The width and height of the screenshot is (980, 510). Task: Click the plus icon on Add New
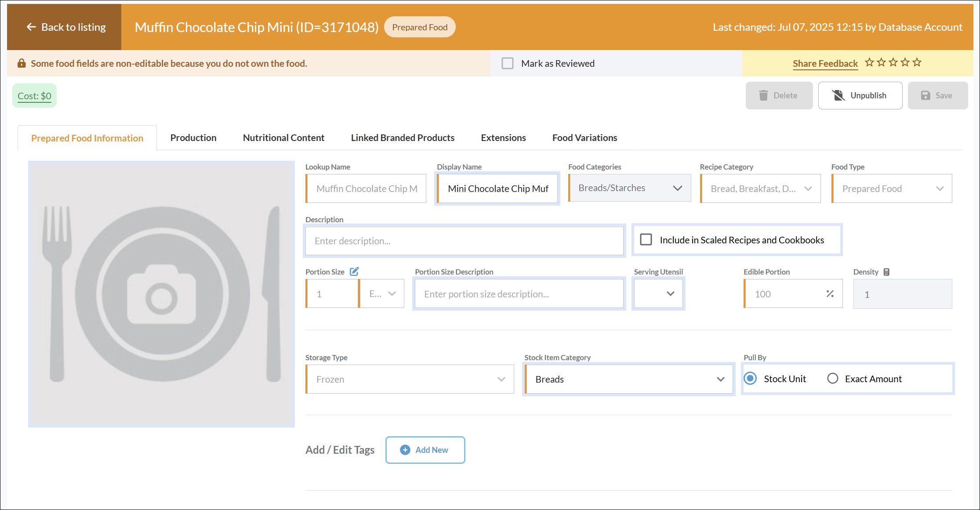(x=405, y=450)
